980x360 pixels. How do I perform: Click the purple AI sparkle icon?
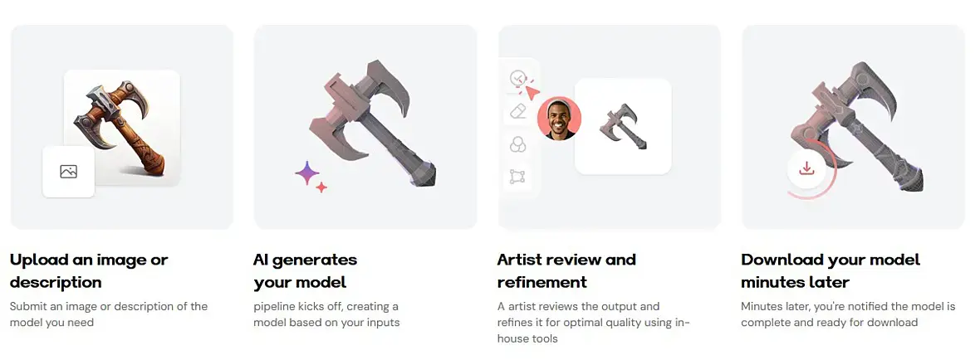[x=306, y=173]
